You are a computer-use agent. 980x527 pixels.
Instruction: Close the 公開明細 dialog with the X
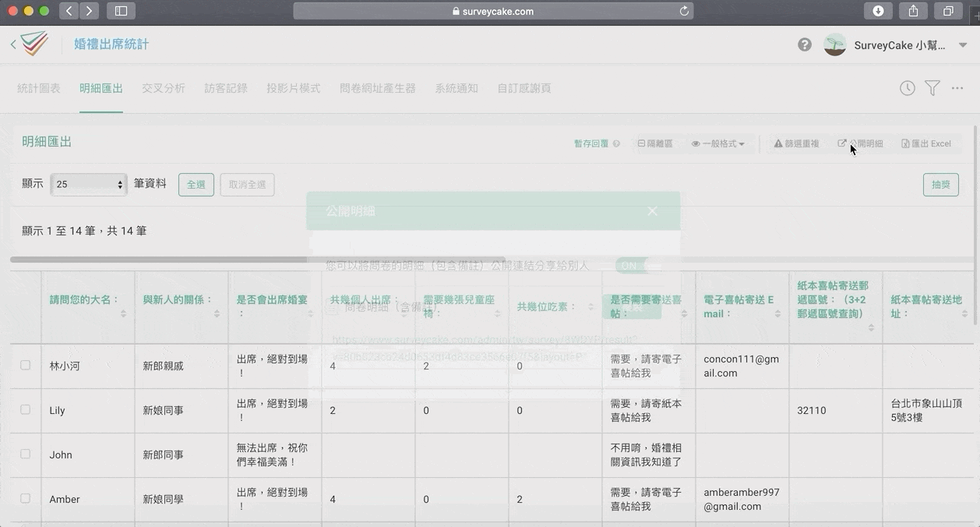click(653, 211)
